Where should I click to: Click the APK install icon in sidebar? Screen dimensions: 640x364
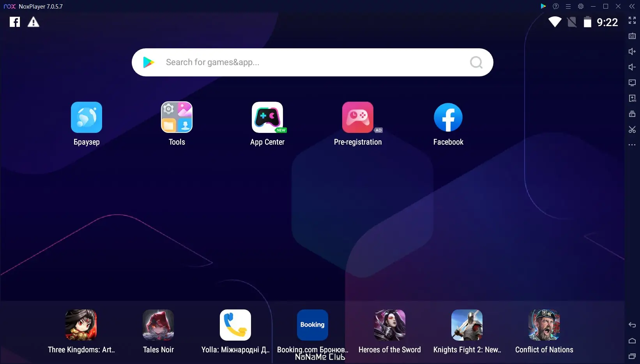pos(632,98)
